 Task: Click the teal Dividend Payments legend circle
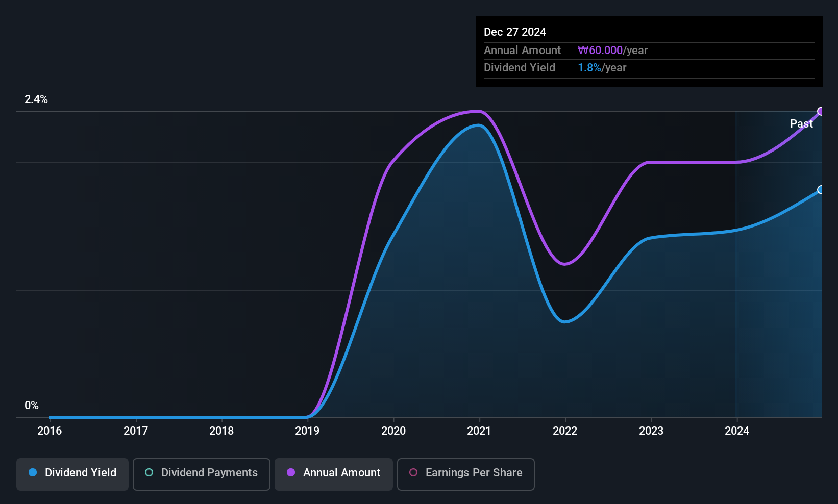(149, 472)
